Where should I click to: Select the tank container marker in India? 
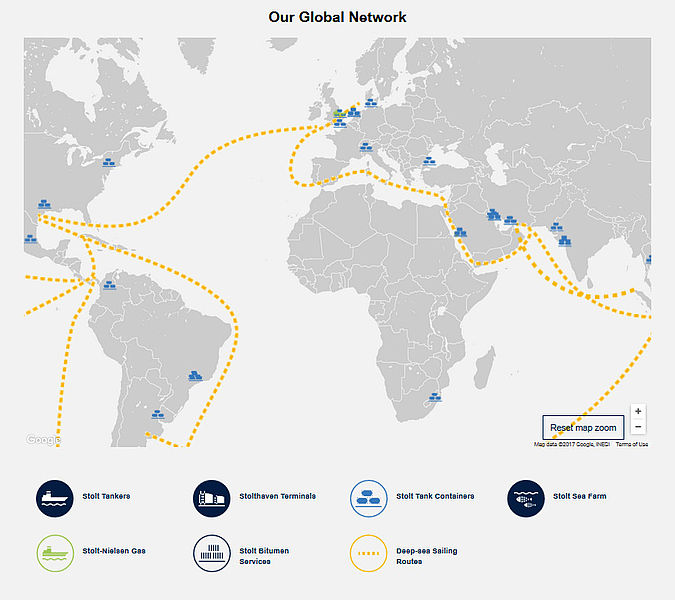tap(565, 239)
